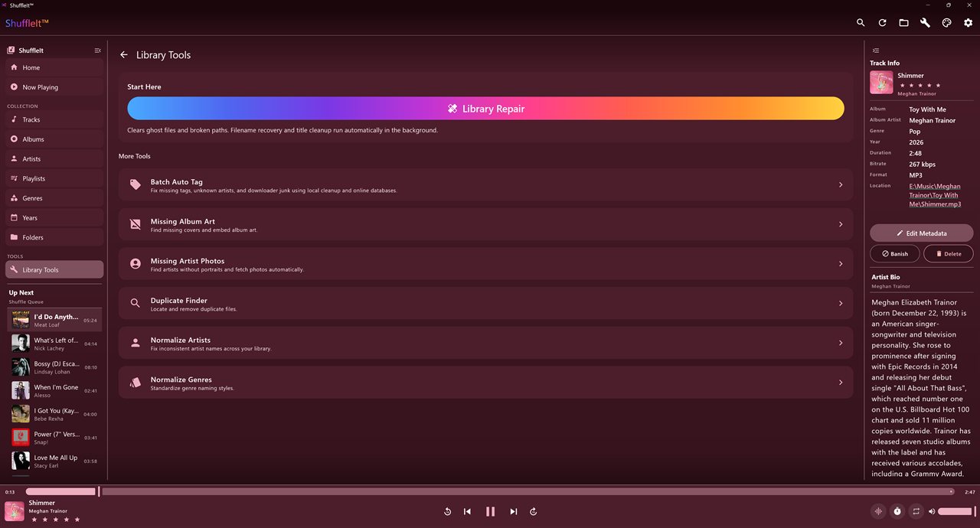Open Playlists in sidebar
This screenshot has width=980, height=528.
[x=54, y=178]
